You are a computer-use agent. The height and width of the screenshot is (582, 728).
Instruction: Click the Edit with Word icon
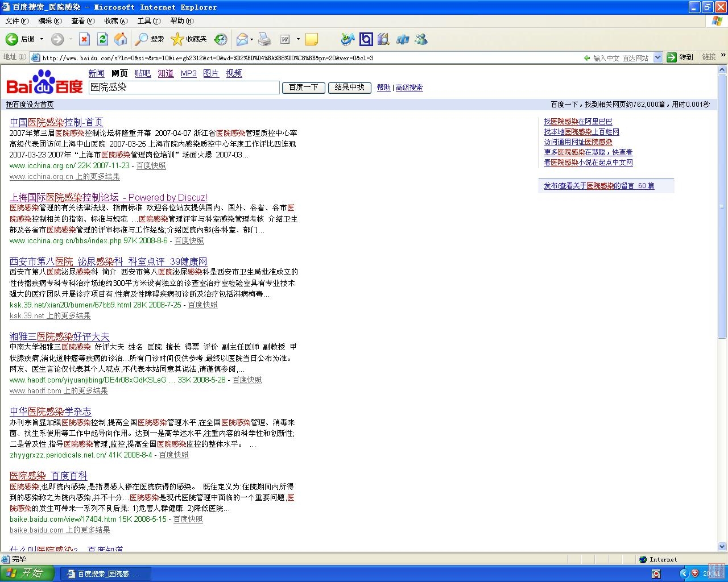pos(286,39)
